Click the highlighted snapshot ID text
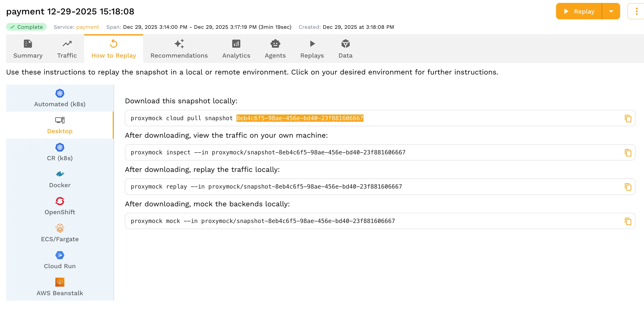The height and width of the screenshot is (315, 644). pos(299,118)
